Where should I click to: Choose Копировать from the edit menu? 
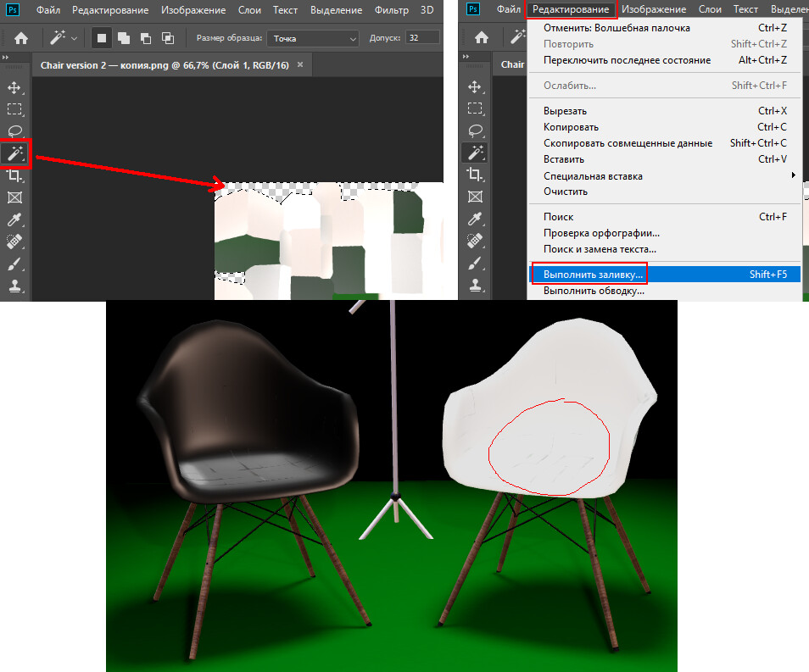click(665, 127)
